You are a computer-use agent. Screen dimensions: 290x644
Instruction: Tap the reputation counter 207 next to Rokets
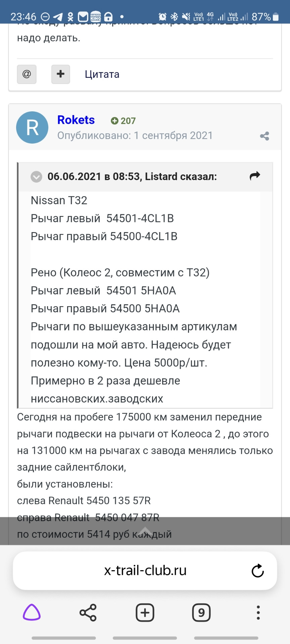pyautogui.click(x=123, y=121)
